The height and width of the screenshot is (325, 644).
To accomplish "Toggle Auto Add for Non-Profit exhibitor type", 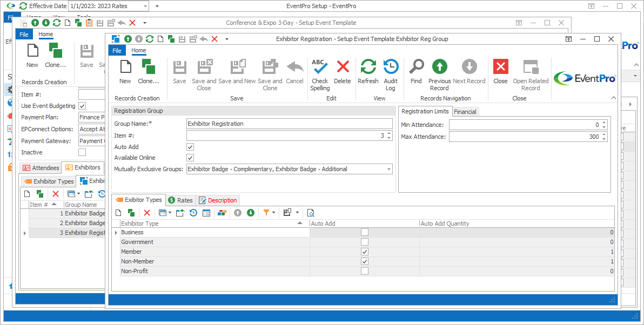I will point(365,271).
